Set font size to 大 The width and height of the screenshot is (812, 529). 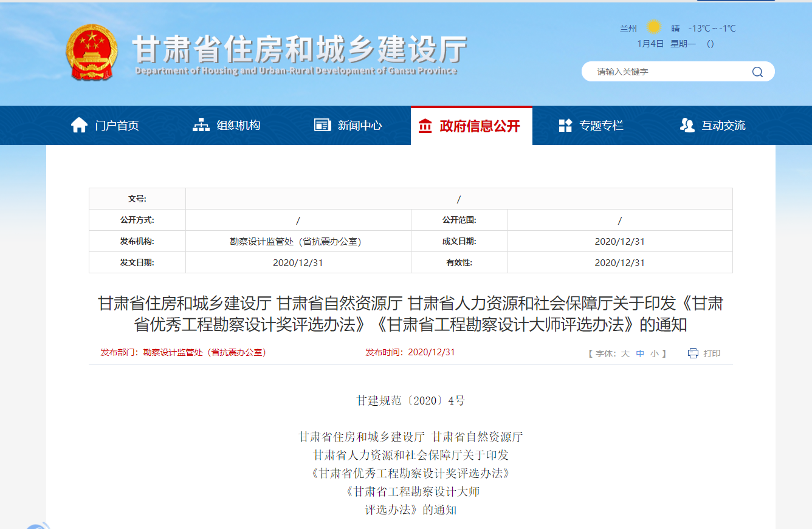(625, 353)
